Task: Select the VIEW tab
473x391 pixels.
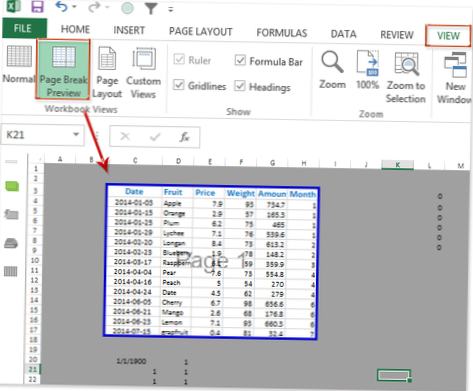Action: point(448,36)
